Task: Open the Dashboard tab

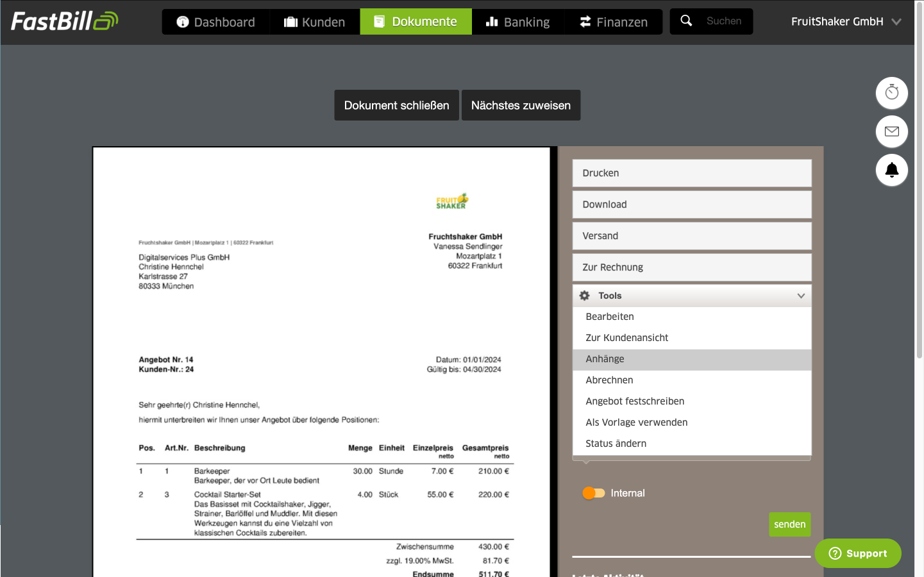Action: (216, 22)
